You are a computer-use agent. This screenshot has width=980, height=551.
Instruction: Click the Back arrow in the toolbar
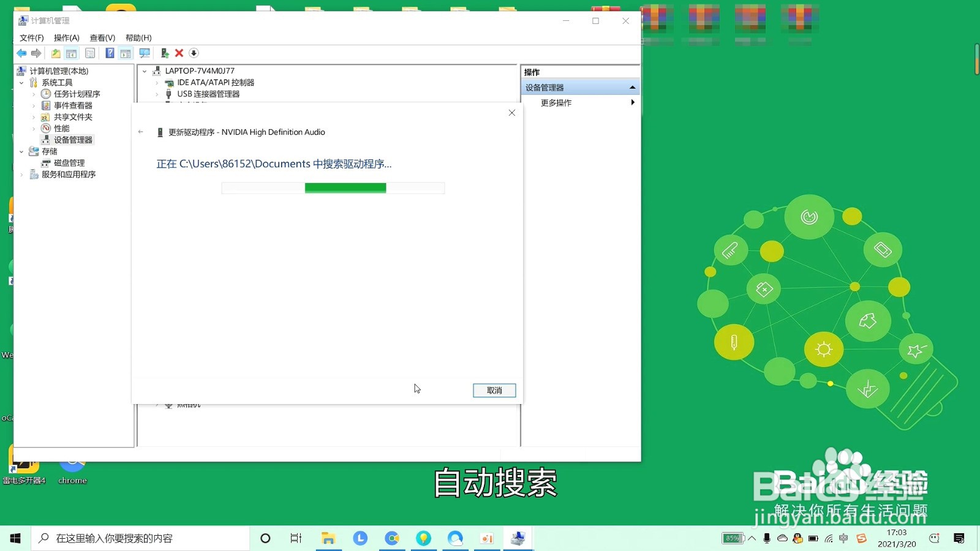click(21, 53)
